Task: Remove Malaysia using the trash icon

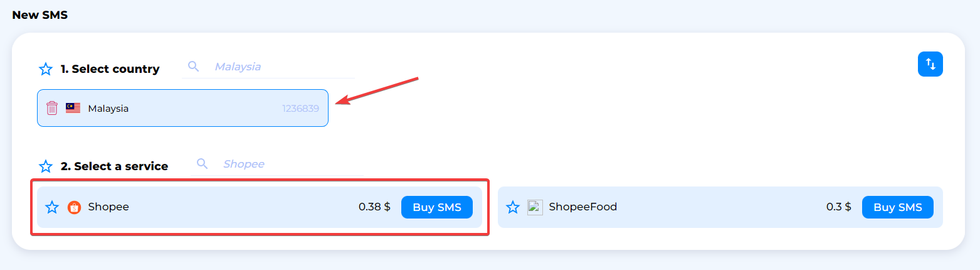Action: tap(52, 108)
